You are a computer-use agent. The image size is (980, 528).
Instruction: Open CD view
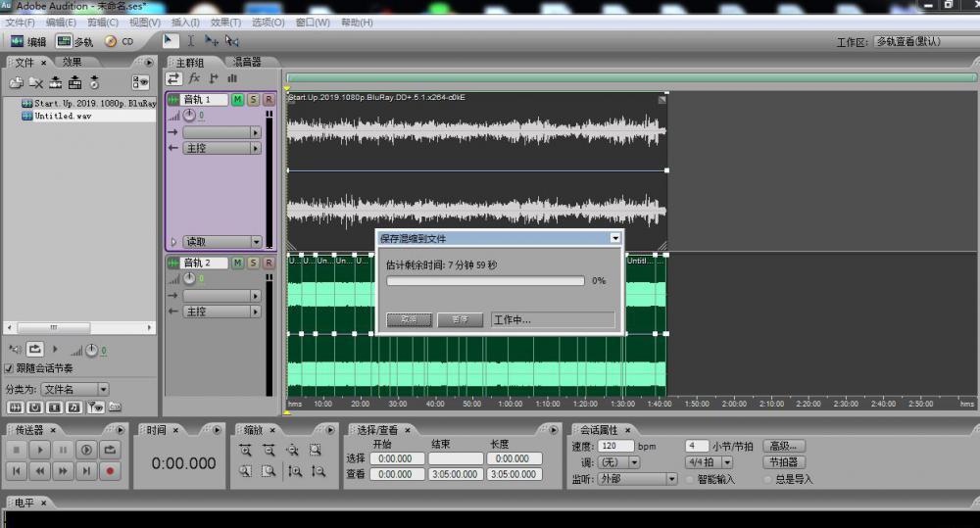coord(120,42)
